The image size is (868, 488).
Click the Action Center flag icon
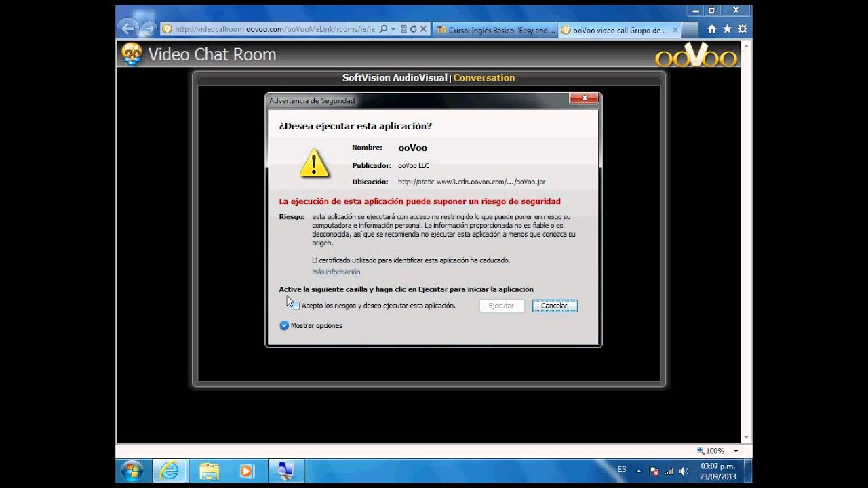tap(654, 471)
